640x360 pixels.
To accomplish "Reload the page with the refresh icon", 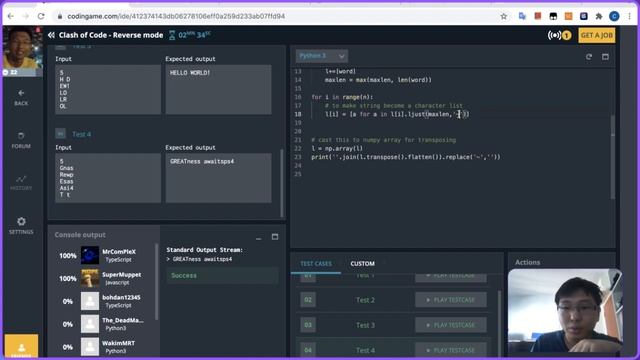I will point(41,16).
